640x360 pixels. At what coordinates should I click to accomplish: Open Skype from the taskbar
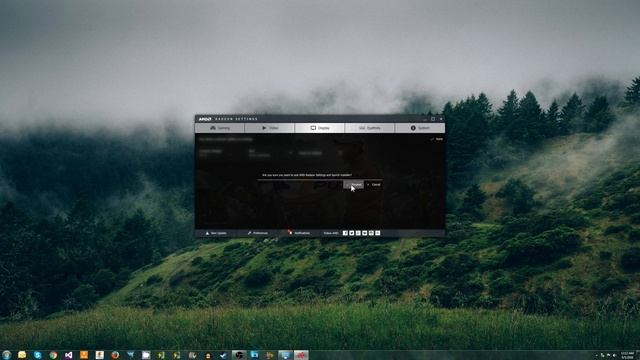coord(38,355)
